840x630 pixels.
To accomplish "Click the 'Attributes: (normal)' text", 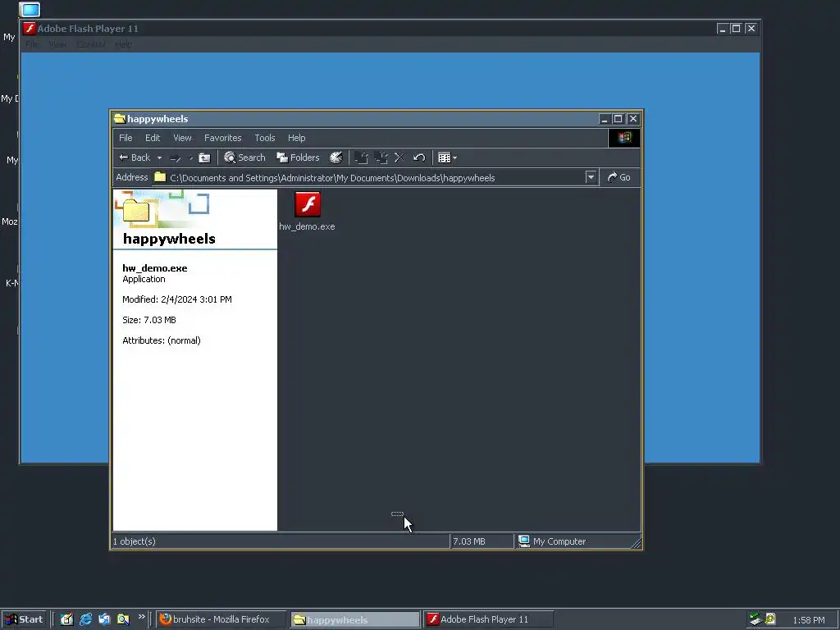I will tap(162, 340).
